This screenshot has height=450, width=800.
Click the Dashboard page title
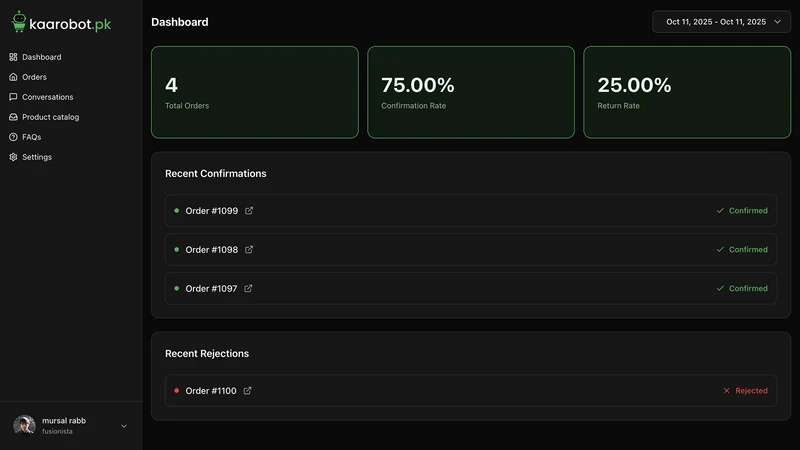pyautogui.click(x=180, y=22)
